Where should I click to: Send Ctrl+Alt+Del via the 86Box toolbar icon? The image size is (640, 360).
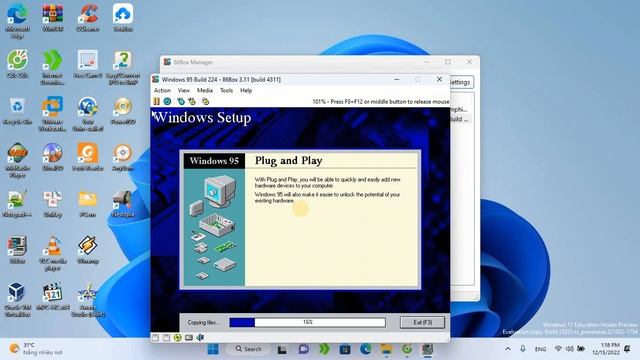click(181, 101)
